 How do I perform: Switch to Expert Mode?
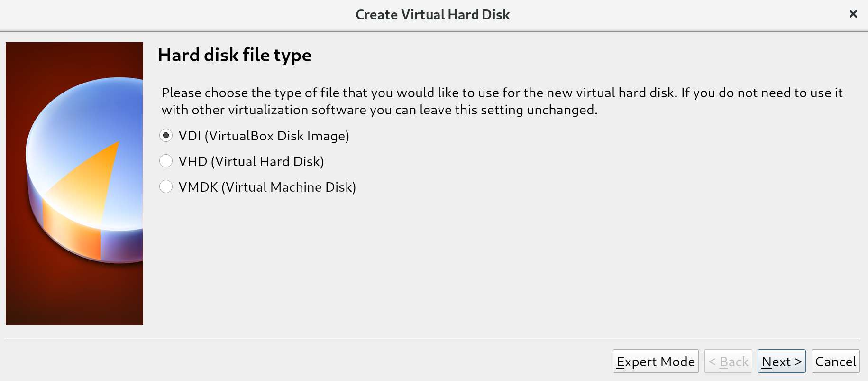click(655, 362)
